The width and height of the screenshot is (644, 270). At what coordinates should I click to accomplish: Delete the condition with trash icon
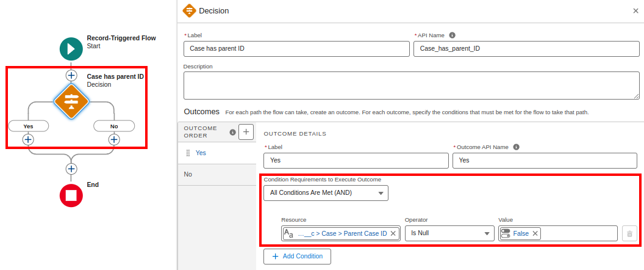point(629,233)
